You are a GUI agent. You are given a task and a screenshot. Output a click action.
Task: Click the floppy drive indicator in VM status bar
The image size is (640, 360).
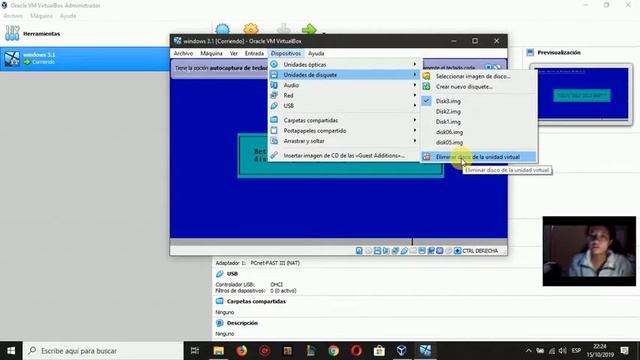click(x=377, y=251)
